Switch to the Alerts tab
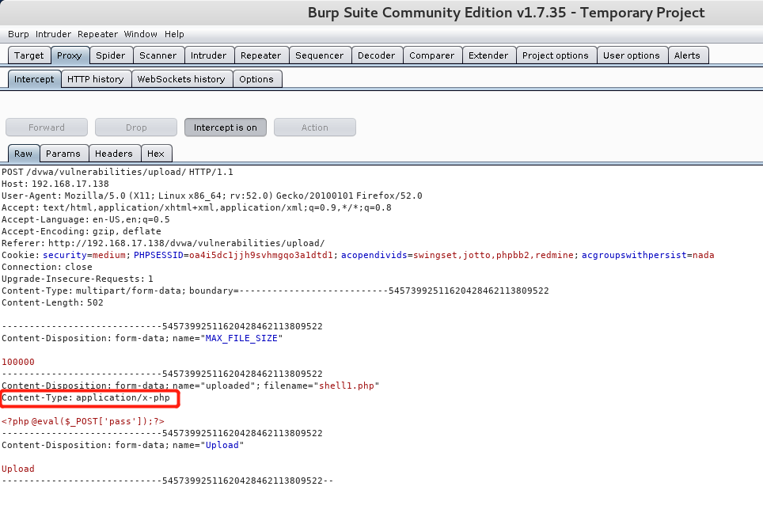 pyautogui.click(x=687, y=55)
